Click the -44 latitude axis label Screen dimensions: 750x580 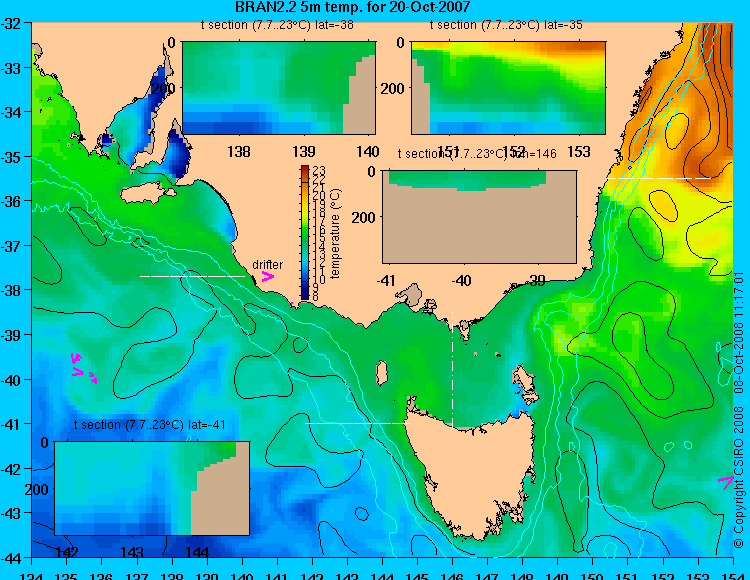[x=11, y=558]
